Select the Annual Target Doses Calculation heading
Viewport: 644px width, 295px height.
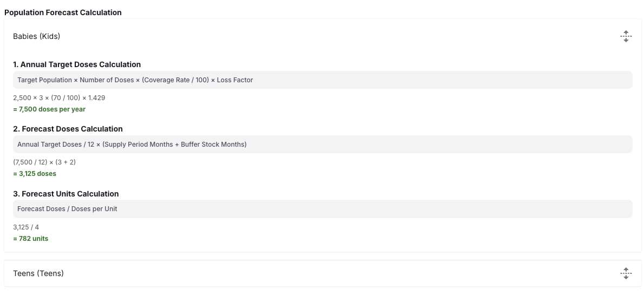point(77,64)
